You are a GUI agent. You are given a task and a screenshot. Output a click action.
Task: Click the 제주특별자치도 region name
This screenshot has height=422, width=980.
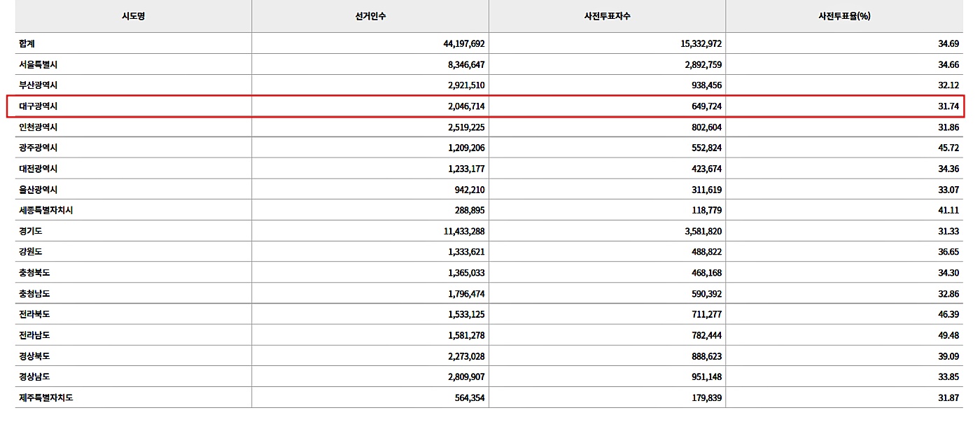pos(45,398)
